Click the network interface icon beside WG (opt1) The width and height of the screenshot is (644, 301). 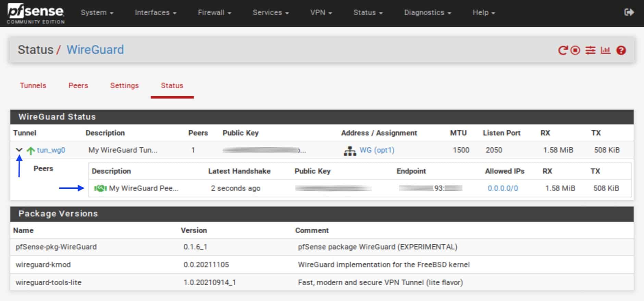click(350, 150)
